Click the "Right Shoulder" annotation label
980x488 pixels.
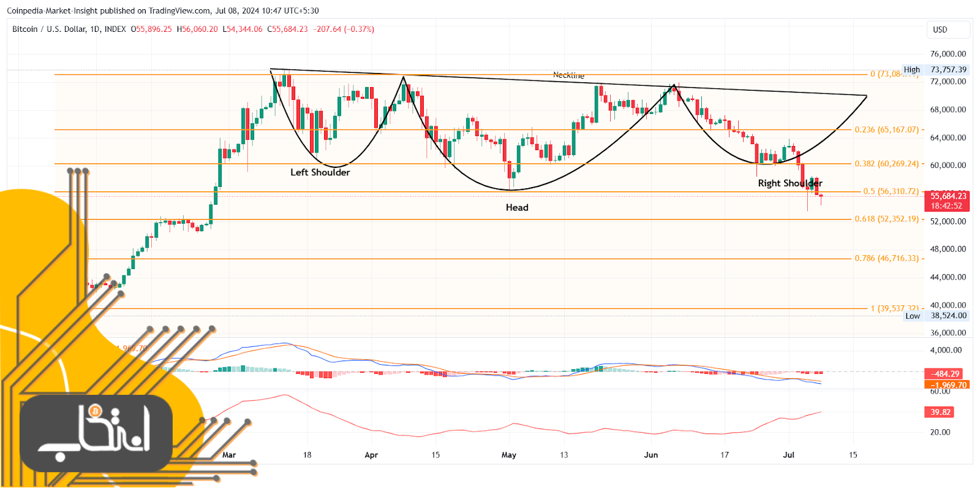click(790, 183)
